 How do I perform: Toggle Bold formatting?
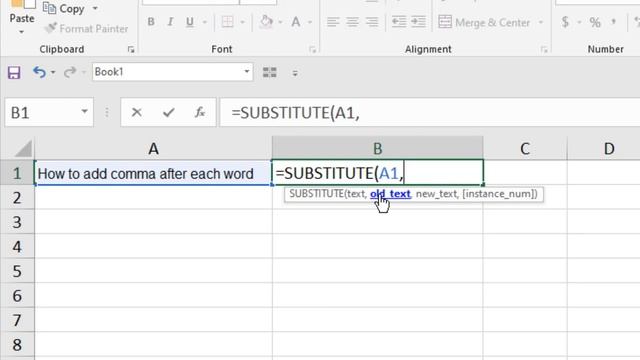tap(151, 22)
